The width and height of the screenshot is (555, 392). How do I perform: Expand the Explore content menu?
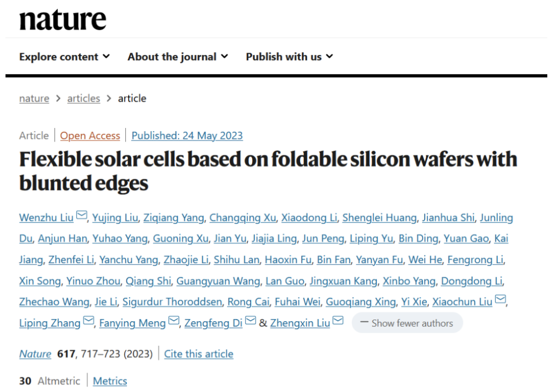pos(64,57)
